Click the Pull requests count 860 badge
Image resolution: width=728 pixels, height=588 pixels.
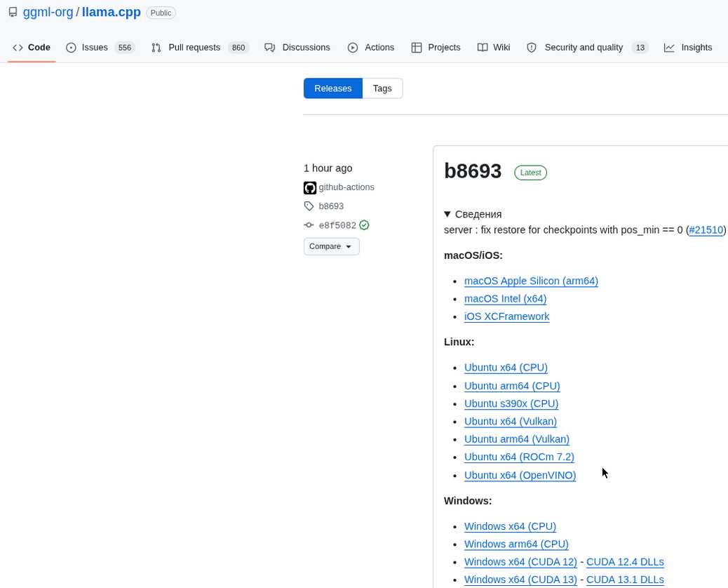[x=238, y=48]
